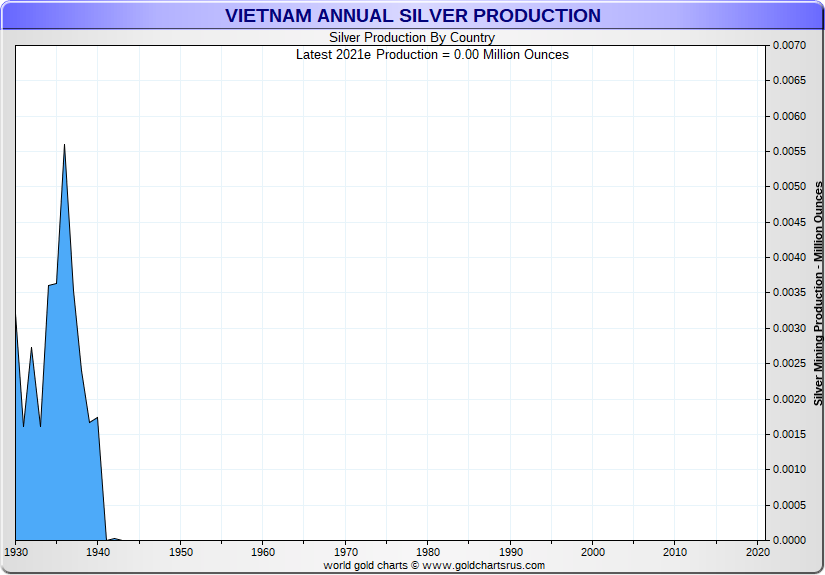Viewport: 825px width, 575px height.
Task: Click the 2010 x-axis label
Action: [x=675, y=552]
